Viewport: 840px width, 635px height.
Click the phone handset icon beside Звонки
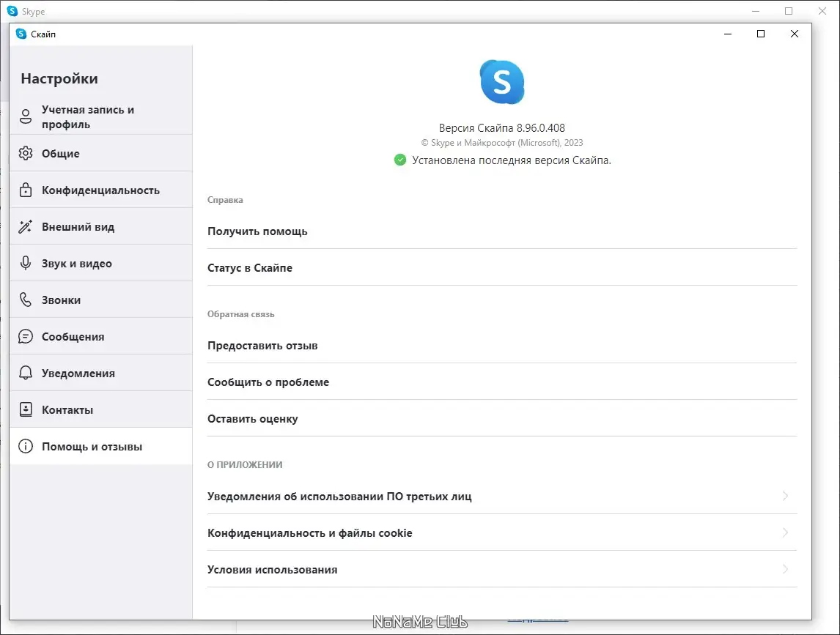26,300
